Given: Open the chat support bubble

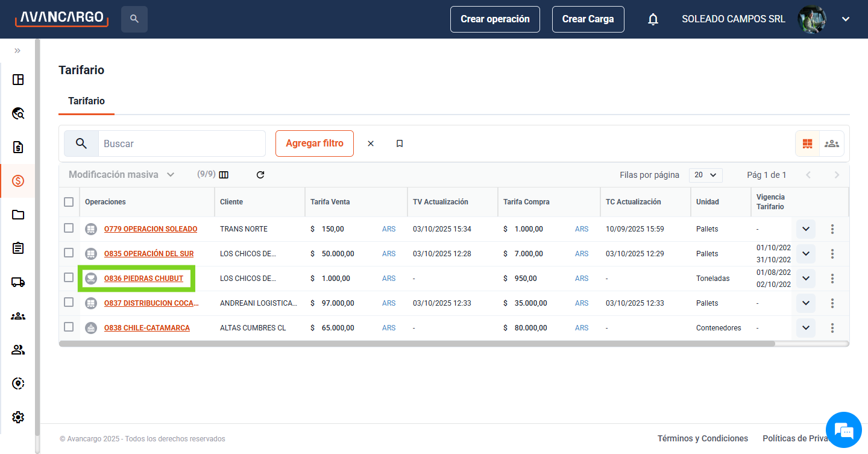Looking at the screenshot, I should click(x=844, y=430).
